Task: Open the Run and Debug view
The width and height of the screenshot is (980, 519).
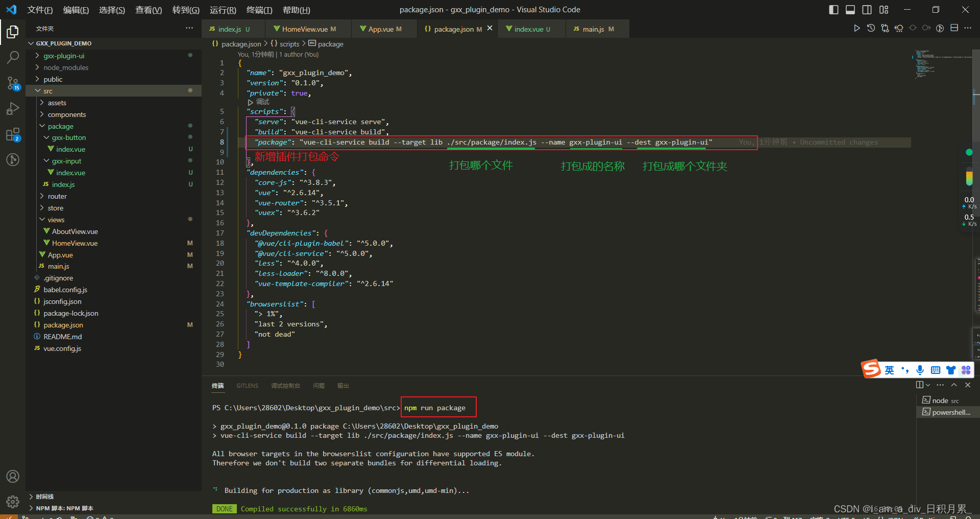Action: tap(13, 108)
